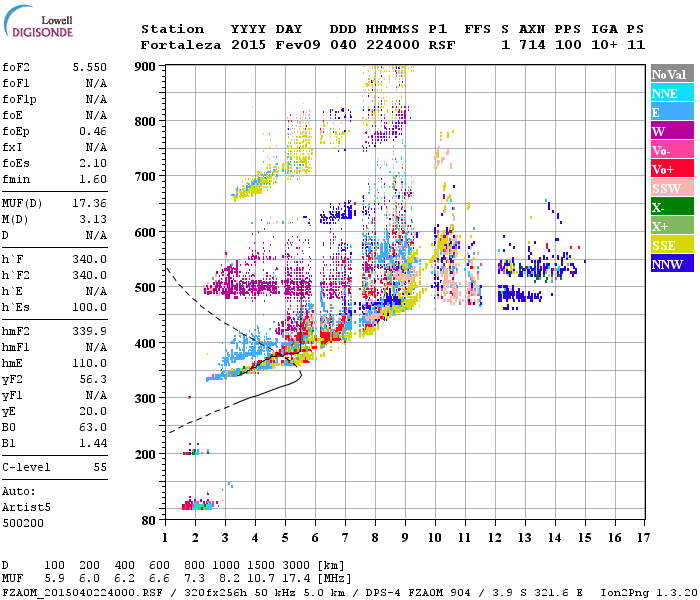Screen dimensions: 700x600
Task: Click the Fortaleza station name
Action: click(181, 45)
